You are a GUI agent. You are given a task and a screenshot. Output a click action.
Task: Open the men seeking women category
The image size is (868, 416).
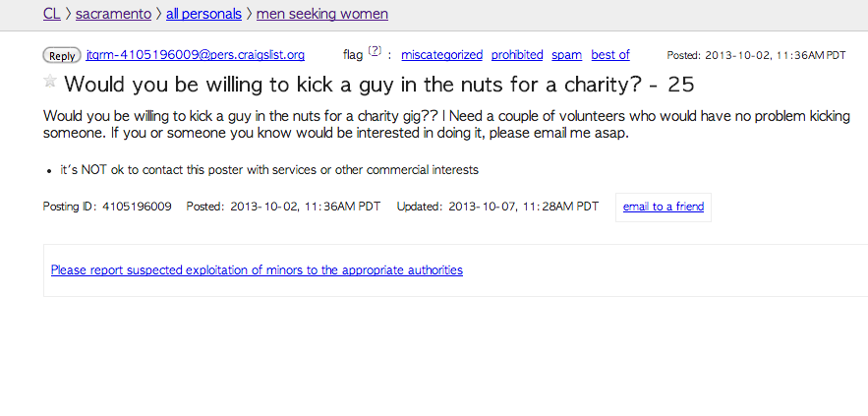[x=321, y=14]
